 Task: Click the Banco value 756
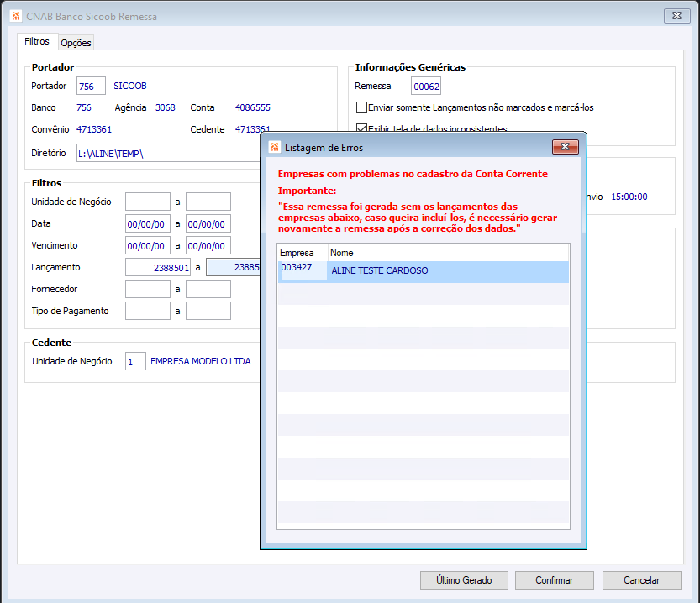(x=83, y=107)
